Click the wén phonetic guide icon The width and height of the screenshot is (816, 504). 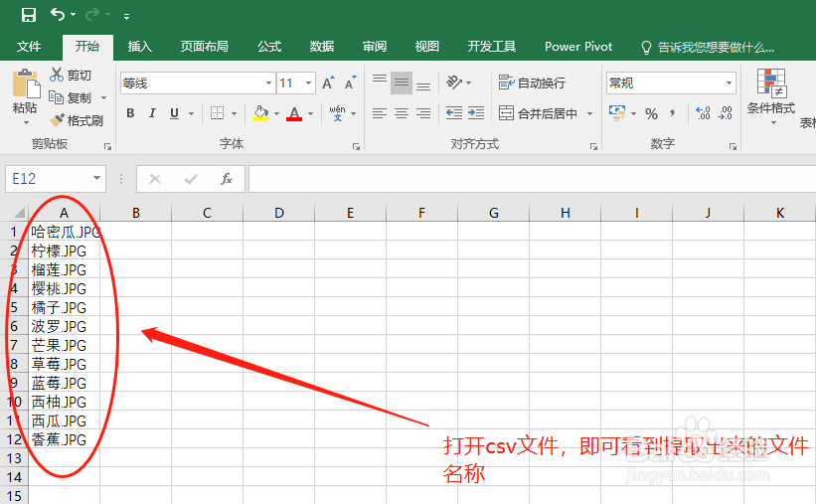click(337, 112)
